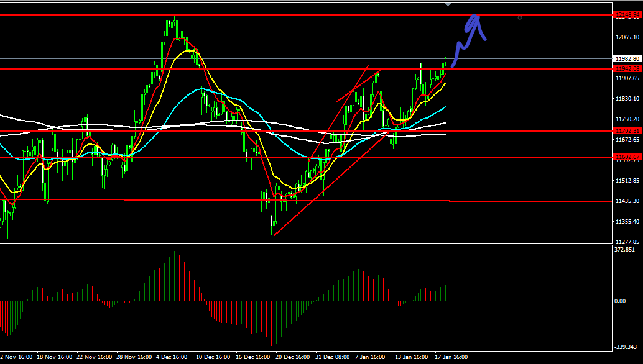Click the 11277.85 price axis value
The width and height of the screenshot is (643, 364).
click(x=627, y=242)
